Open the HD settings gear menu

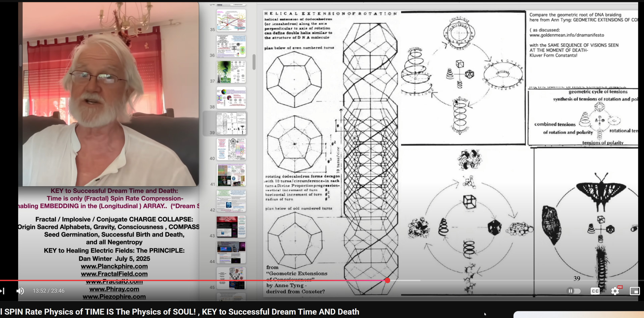pos(615,291)
